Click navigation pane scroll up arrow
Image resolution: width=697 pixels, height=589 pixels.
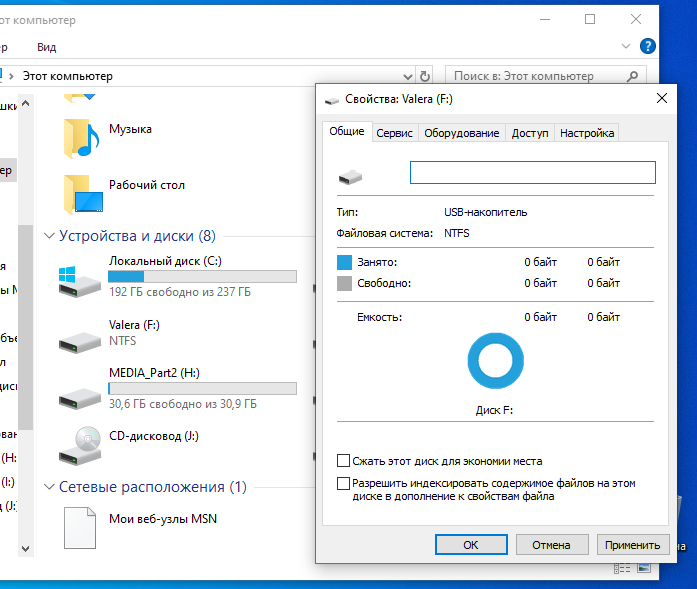pos(26,104)
